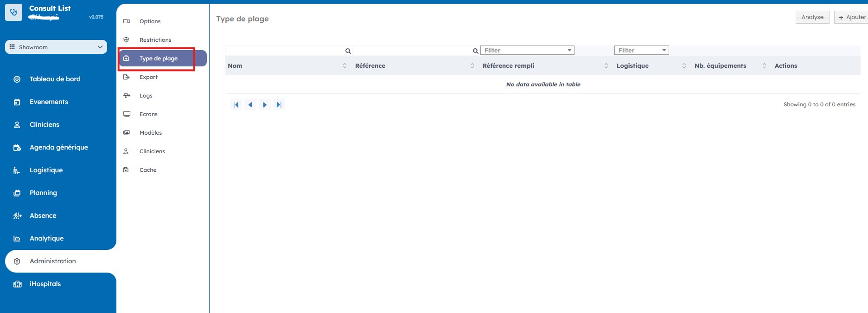Open the Restrictions submenu item
The height and width of the screenshot is (313, 868).
point(155,40)
